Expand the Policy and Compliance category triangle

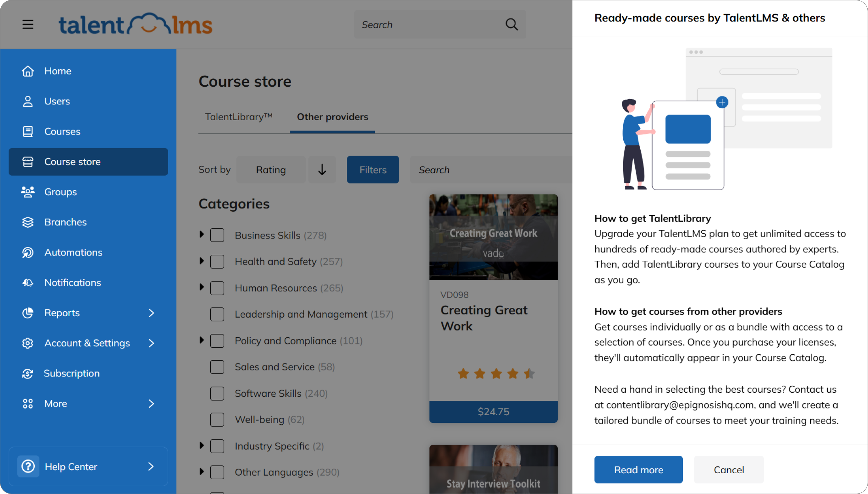pos(202,340)
